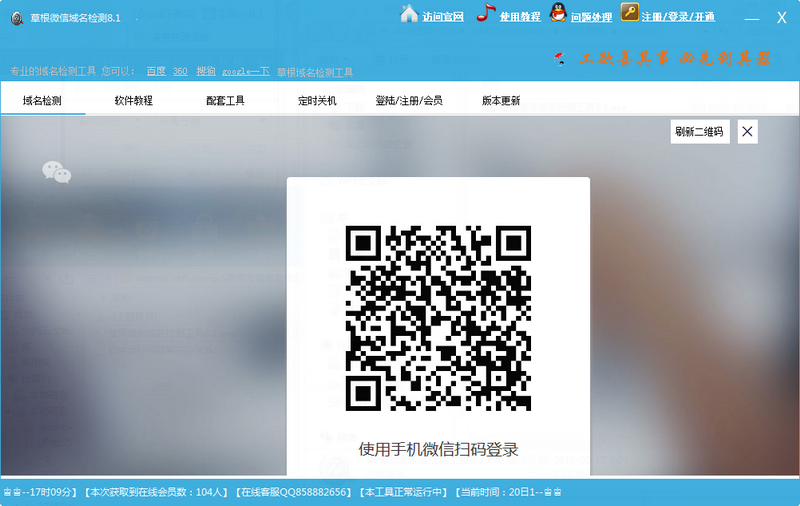Switch to 域名检测 tab

click(x=42, y=100)
